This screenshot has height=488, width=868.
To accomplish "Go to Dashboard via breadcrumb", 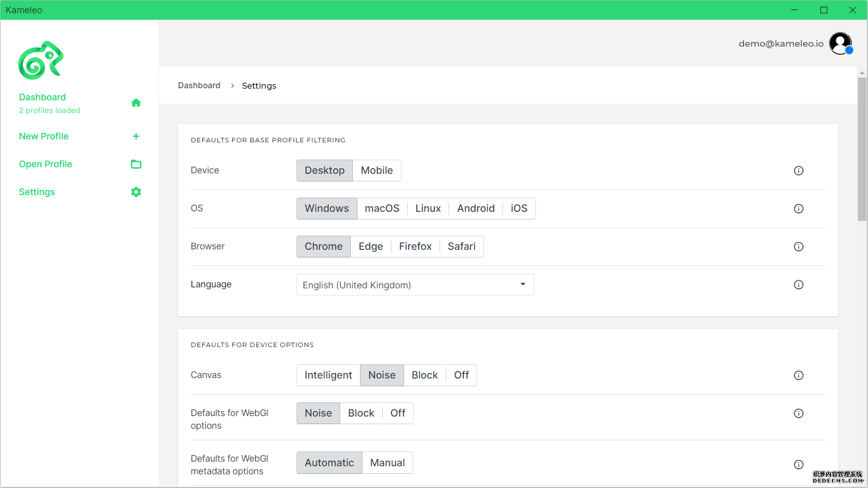I will coord(199,86).
